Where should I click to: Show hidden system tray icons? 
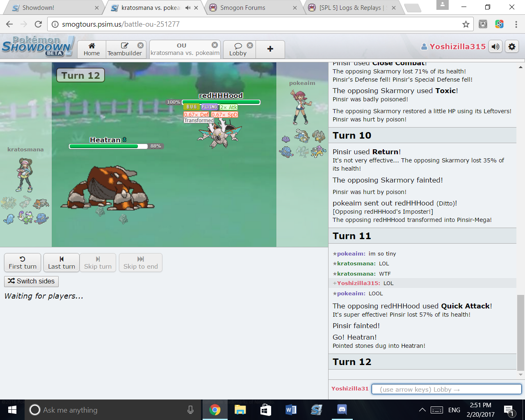[x=422, y=410]
